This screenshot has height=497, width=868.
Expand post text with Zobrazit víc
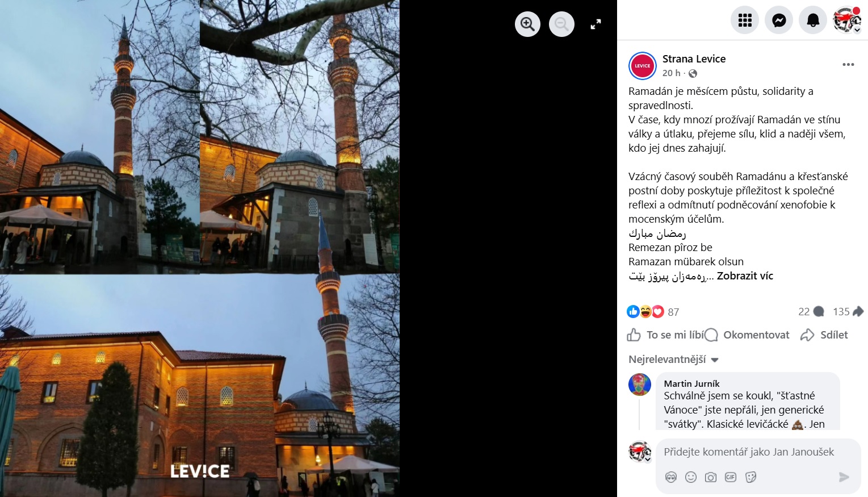pos(745,276)
